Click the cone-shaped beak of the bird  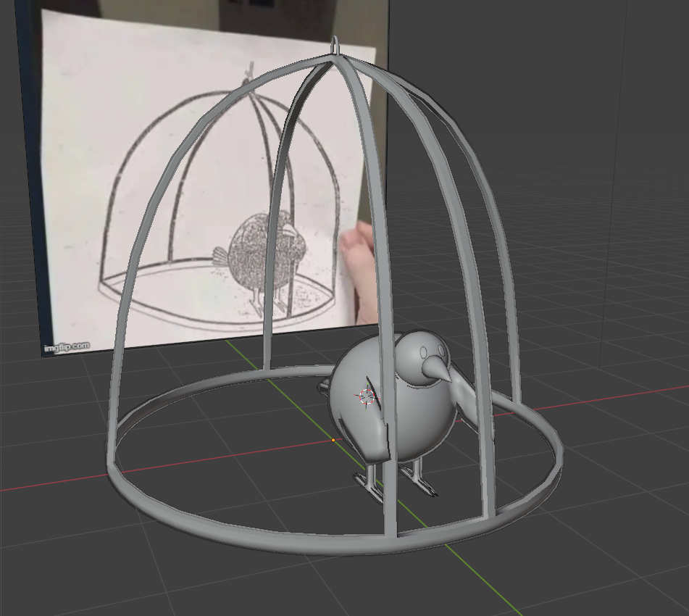coord(437,367)
